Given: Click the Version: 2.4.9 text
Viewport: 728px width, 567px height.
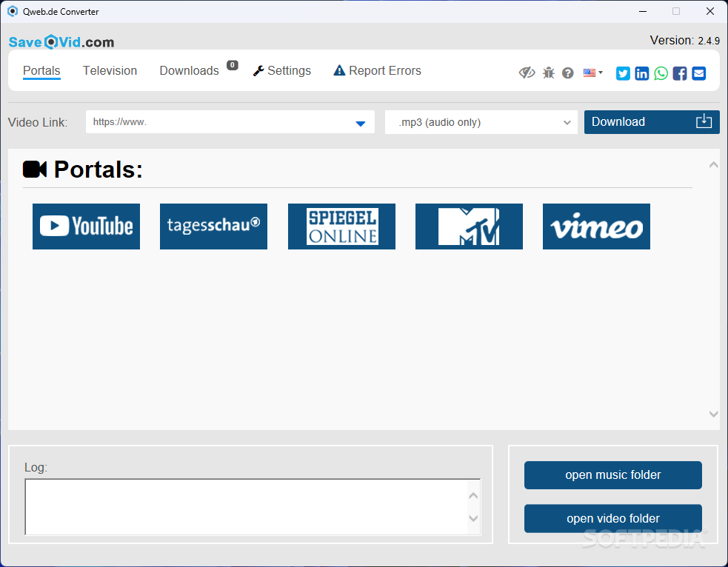Looking at the screenshot, I should (685, 41).
